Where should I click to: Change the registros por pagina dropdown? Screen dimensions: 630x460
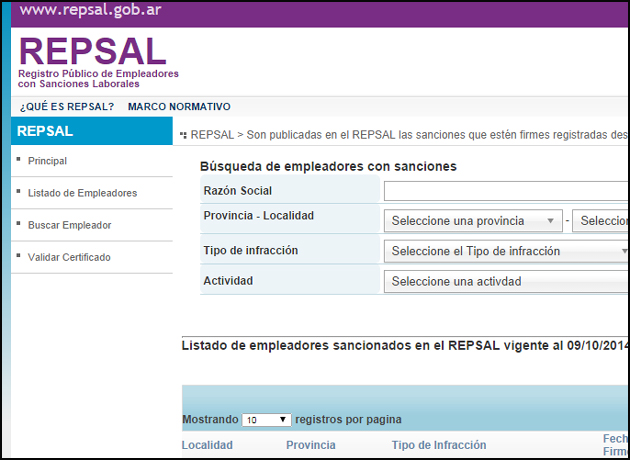[268, 420]
